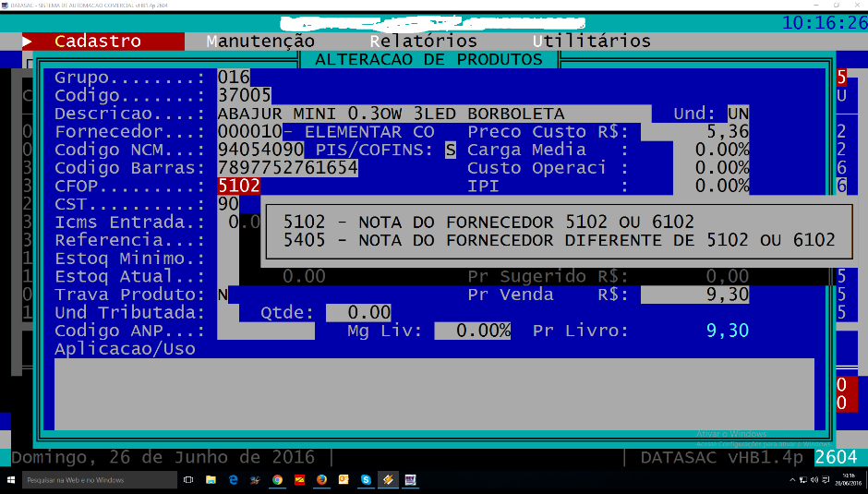Open the last pinned taskbar app icon
Screen dimensions: 868x494
tap(410, 479)
